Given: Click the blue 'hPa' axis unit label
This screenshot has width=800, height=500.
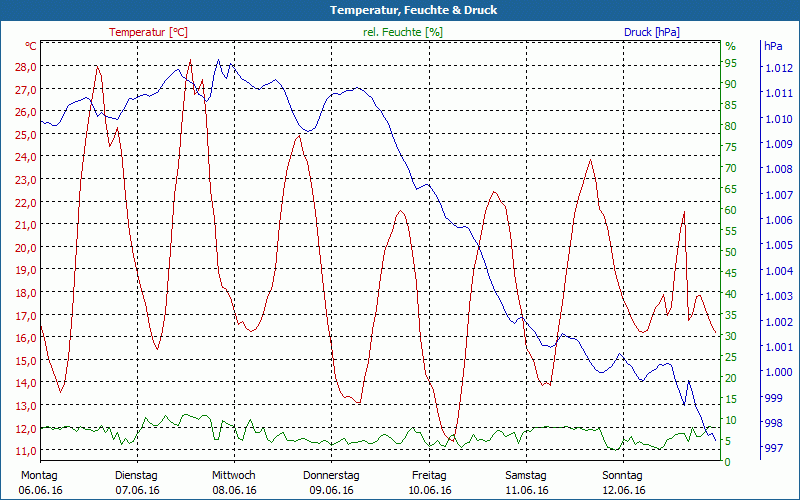Looking at the screenshot, I should click(773, 46).
